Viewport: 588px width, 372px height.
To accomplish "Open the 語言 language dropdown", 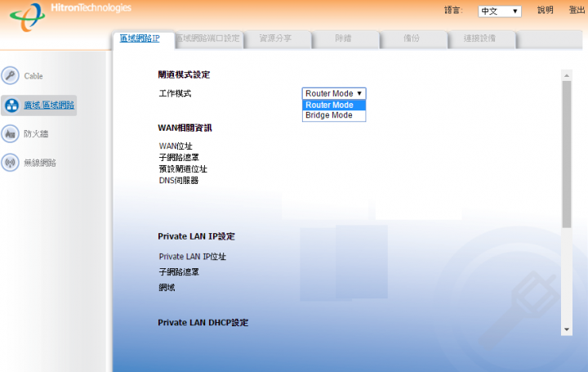I will click(x=500, y=11).
